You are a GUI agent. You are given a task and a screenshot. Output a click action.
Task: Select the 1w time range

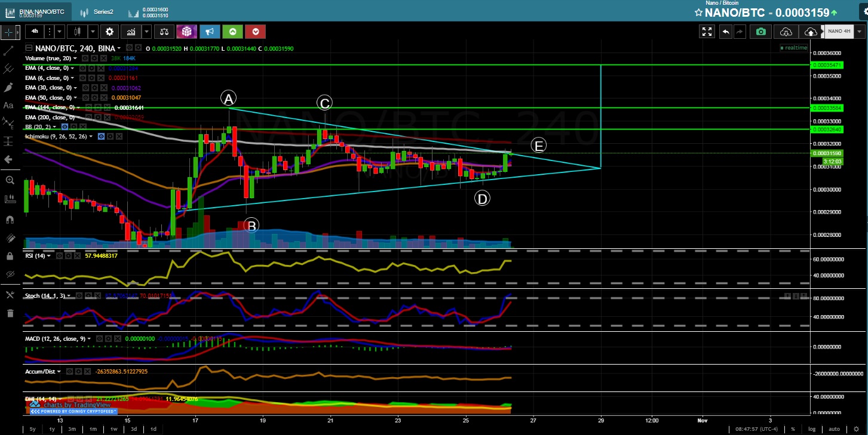(114, 429)
